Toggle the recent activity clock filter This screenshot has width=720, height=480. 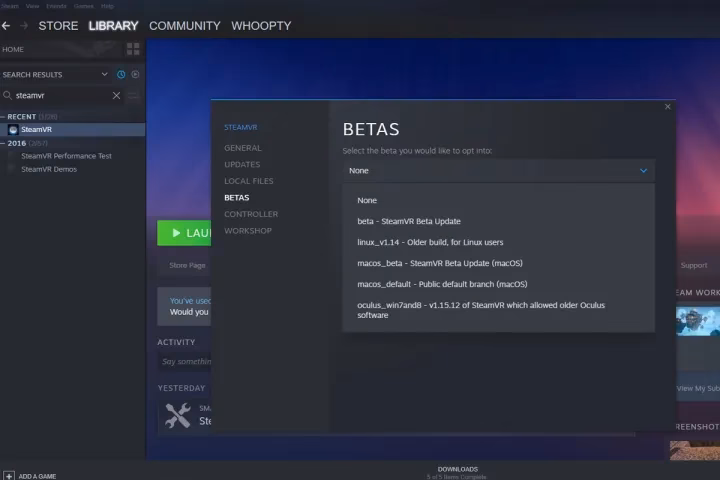[x=121, y=74]
